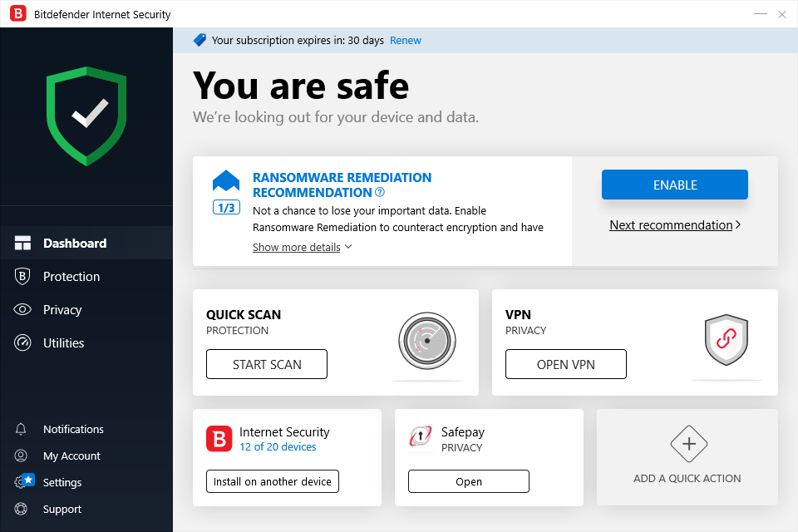Click the OPEN VPN button

tap(566, 364)
